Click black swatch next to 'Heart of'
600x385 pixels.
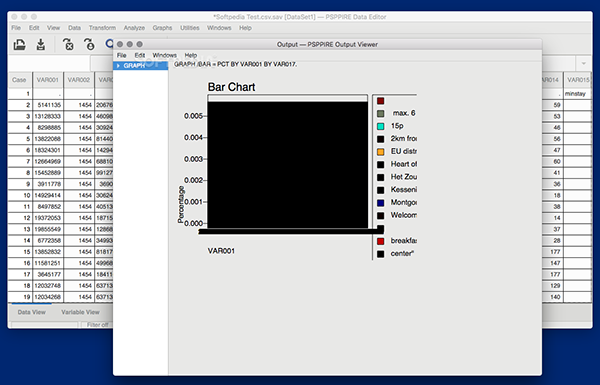coord(380,165)
